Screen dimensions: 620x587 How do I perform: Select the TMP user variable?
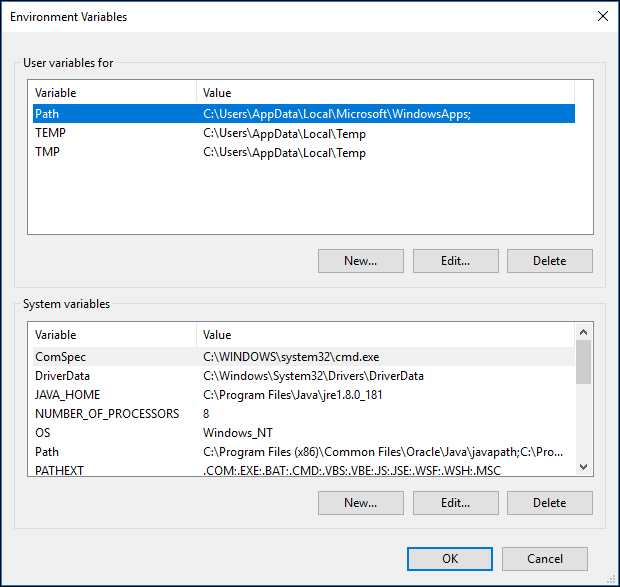(x=304, y=152)
